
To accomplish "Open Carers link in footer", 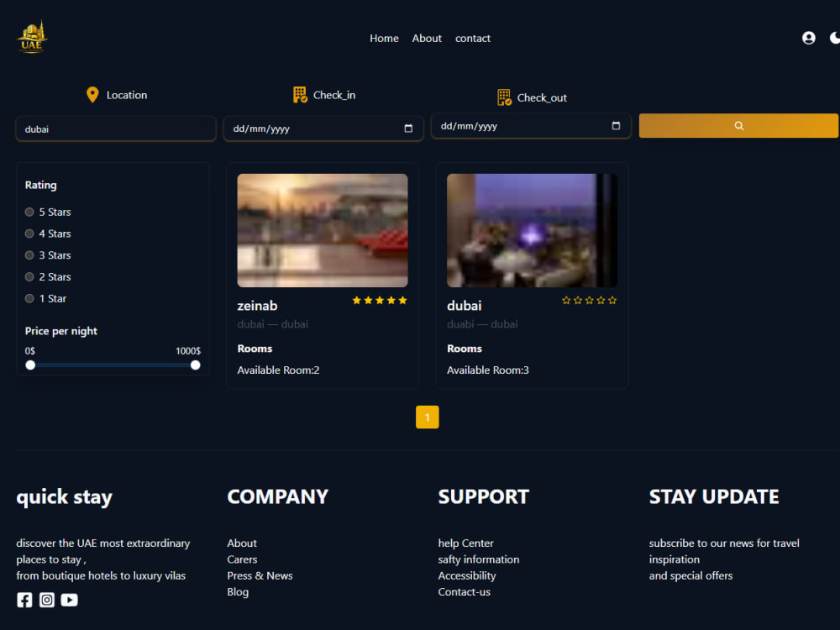I will [242, 559].
